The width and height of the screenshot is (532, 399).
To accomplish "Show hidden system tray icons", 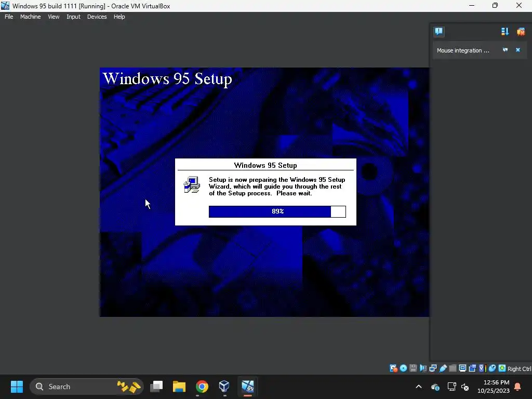I will point(419,387).
